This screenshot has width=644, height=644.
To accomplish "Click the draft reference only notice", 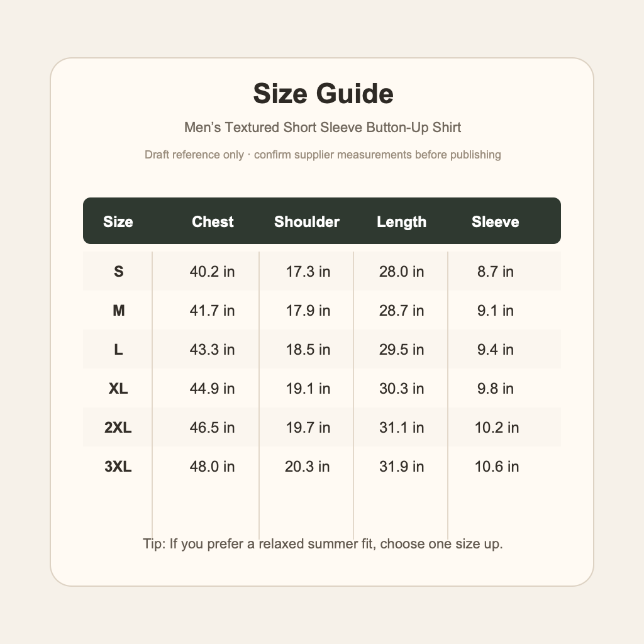I will (x=323, y=155).
